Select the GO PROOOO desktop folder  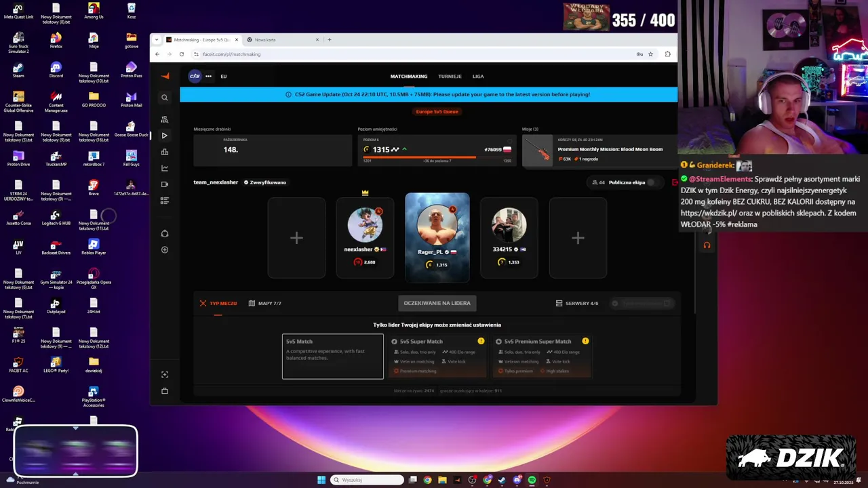(94, 100)
